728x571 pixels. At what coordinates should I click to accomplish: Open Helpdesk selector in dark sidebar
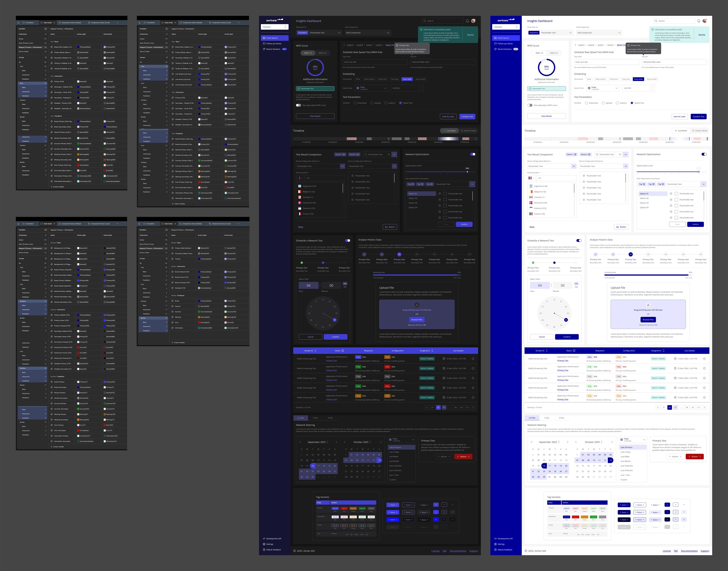pyautogui.click(x=274, y=27)
